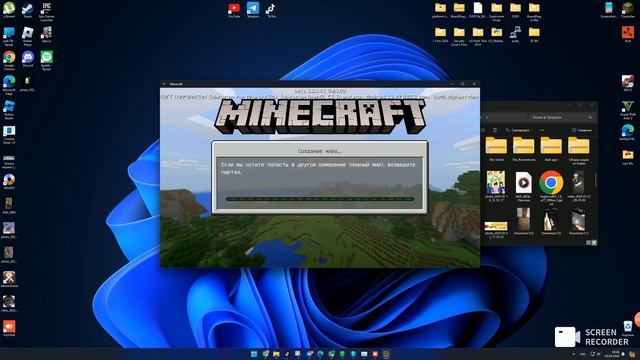This screenshot has width=640, height=360.
Task: Show hidden system tray icons chevron
Action: [574, 354]
